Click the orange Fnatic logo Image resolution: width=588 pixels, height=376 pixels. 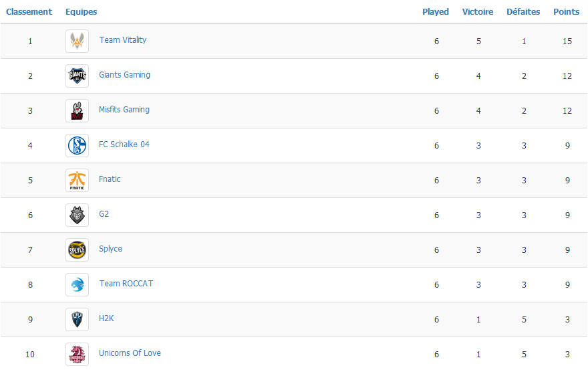78,180
